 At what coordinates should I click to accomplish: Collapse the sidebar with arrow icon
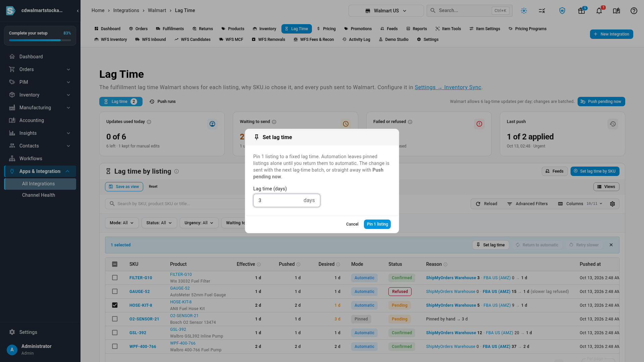[78, 11]
